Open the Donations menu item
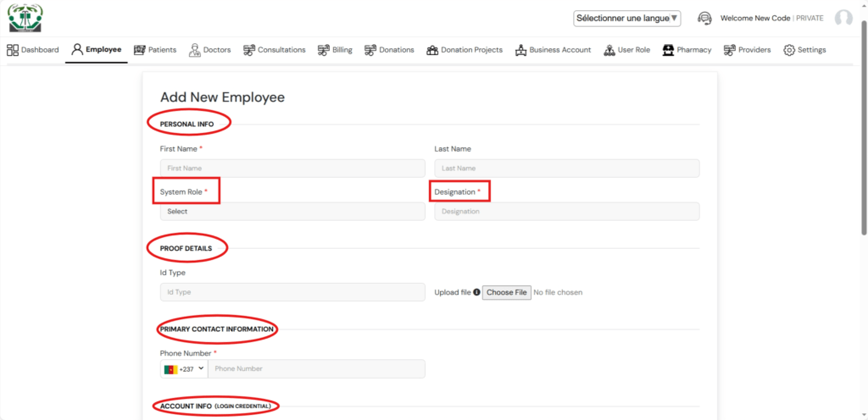Screen dimensions: 868x420 tap(389, 50)
